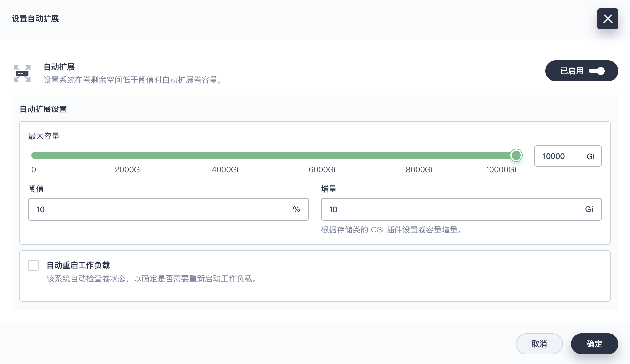Viewport: 630px width, 364px height.
Task: Click the % unit in the 阈值 field
Action: click(296, 210)
